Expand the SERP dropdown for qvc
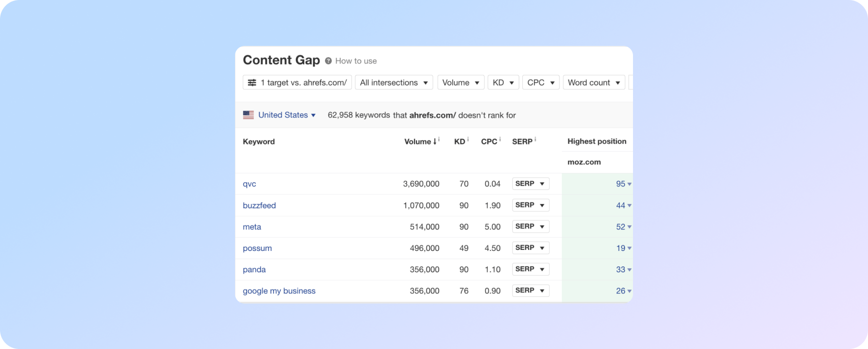The height and width of the screenshot is (349, 868). pos(530,184)
